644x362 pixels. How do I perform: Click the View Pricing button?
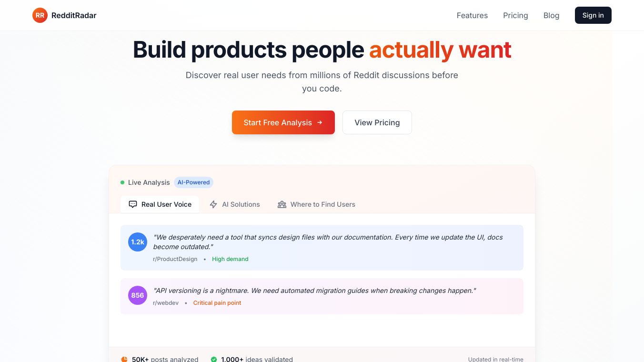pos(377,122)
